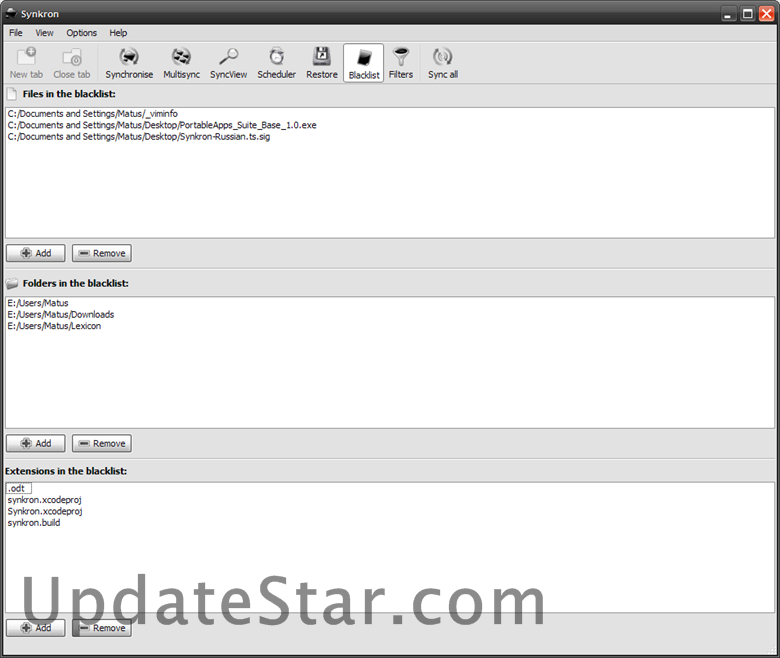780x658 pixels.
Task: Click the Close tab toolbar icon
Action: (x=72, y=63)
